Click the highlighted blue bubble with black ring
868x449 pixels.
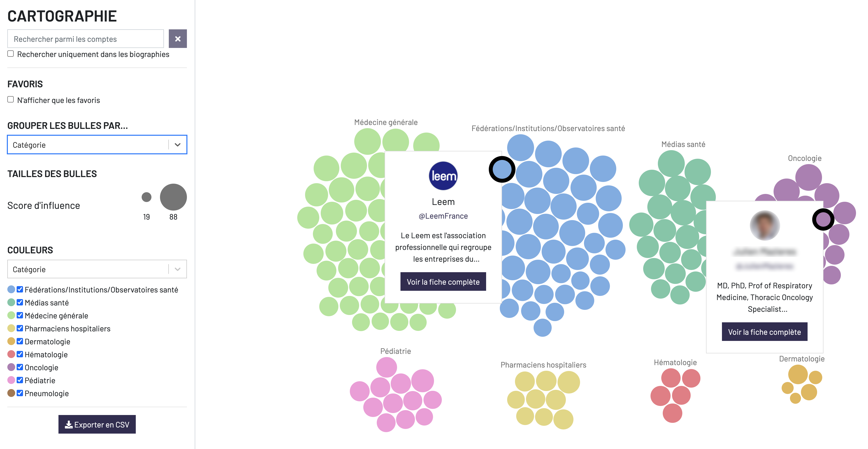tap(502, 169)
